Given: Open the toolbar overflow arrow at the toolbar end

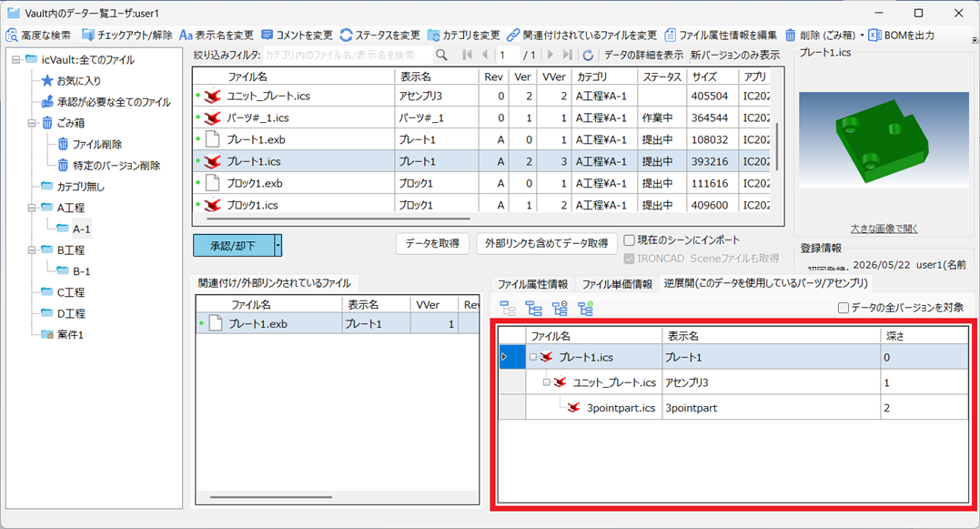Looking at the screenshot, I should click(x=975, y=40).
